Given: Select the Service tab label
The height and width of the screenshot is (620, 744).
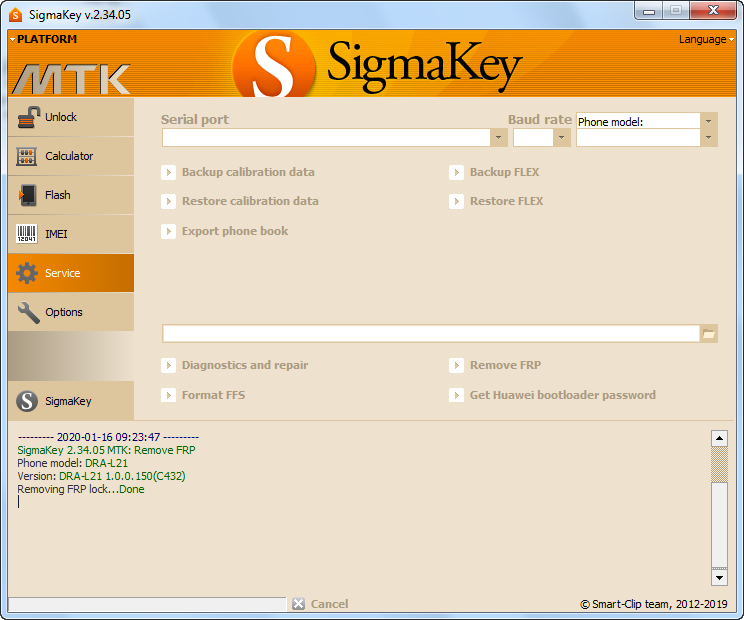Looking at the screenshot, I should pyautogui.click(x=63, y=273).
